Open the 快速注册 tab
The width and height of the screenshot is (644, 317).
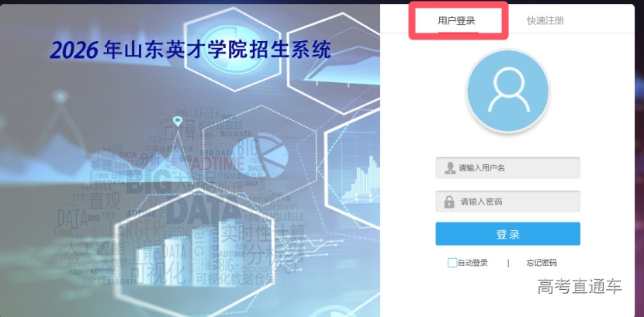coord(545,20)
